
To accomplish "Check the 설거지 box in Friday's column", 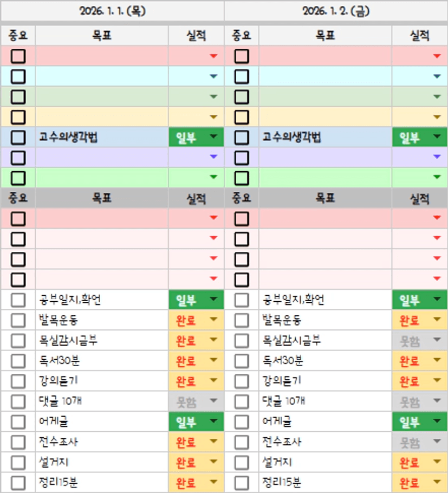I will pos(242,463).
